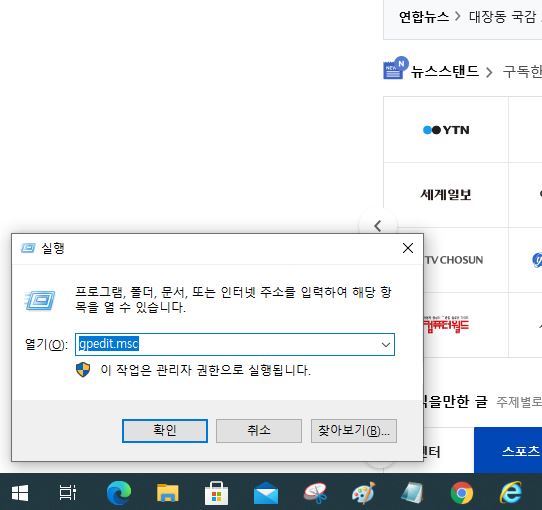Click the large Run program icon
The image size is (542, 510).
click(40, 300)
